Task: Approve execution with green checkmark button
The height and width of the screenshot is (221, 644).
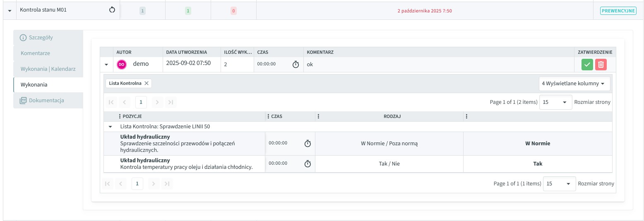Action: point(587,65)
